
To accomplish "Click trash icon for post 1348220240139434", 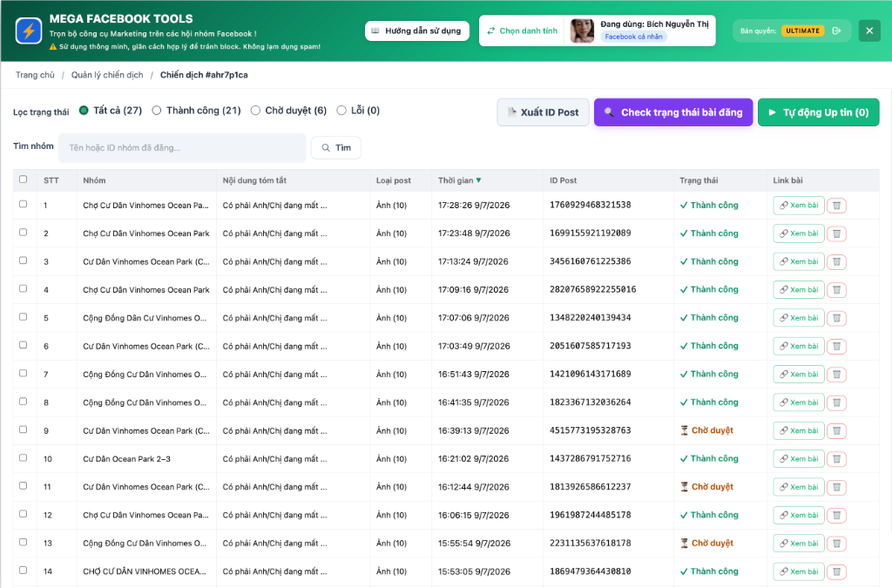I will [x=837, y=318].
